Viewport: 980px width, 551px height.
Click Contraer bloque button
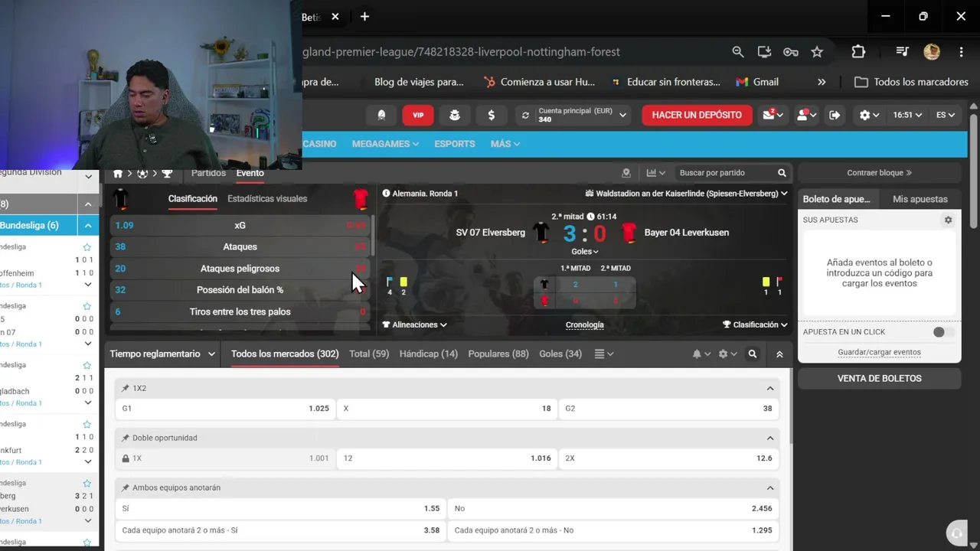coord(880,173)
